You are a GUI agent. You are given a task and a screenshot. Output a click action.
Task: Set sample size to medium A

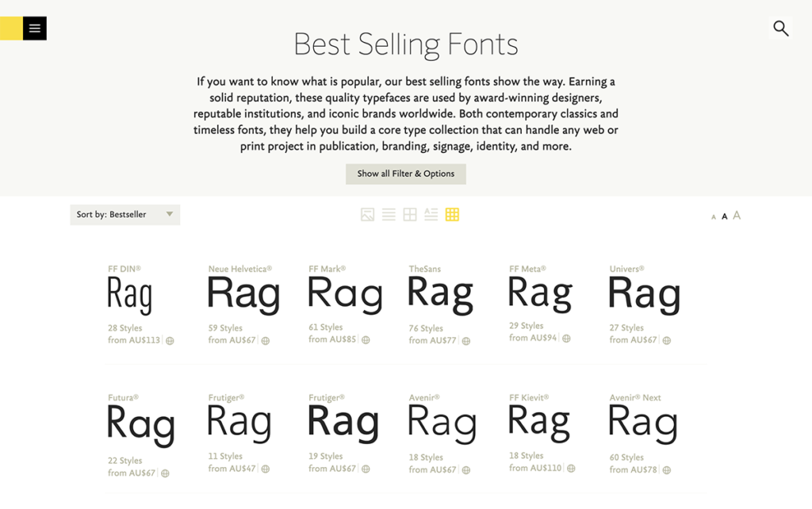click(725, 216)
